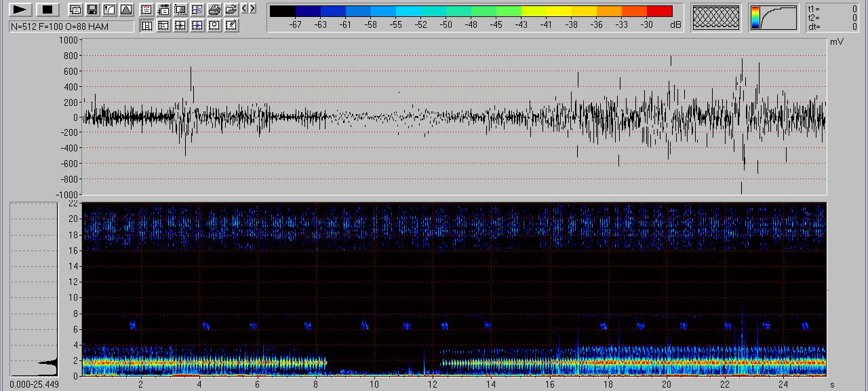Open the rainbow color table curve panel
This screenshot has height=391, width=868.
tap(774, 18)
